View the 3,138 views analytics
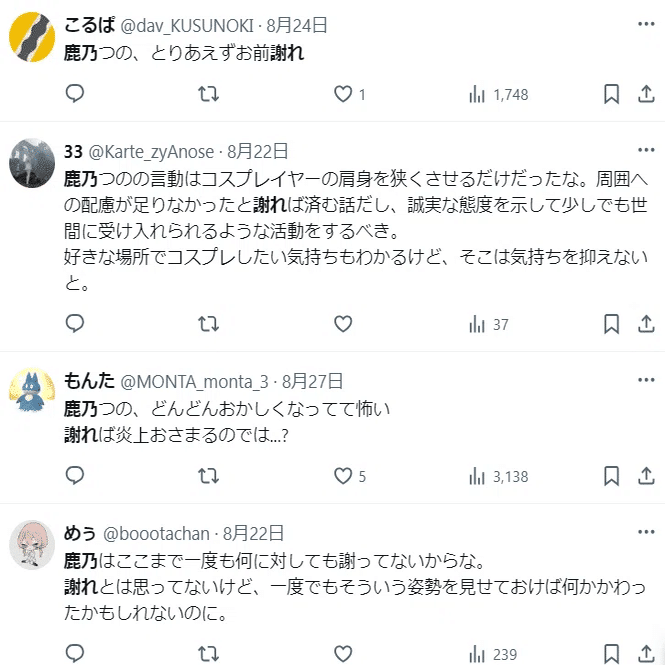665x665 pixels. click(498, 476)
